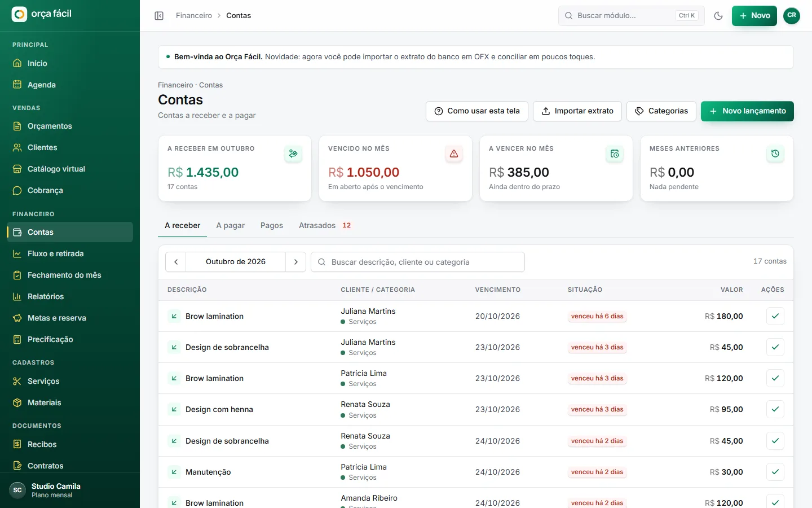
Task: Click the VENCIMENTO column header
Action: click(x=498, y=290)
